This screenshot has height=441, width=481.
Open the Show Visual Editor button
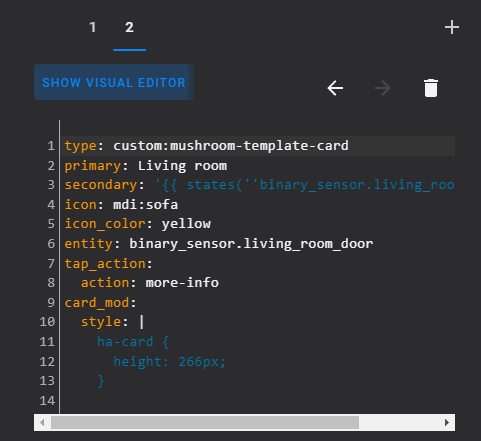pyautogui.click(x=114, y=82)
